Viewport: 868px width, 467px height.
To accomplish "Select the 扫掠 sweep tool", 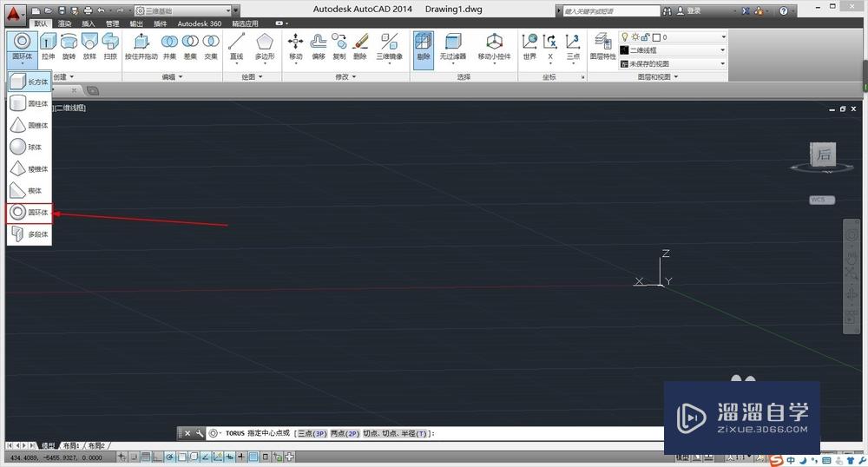I will coord(110,47).
